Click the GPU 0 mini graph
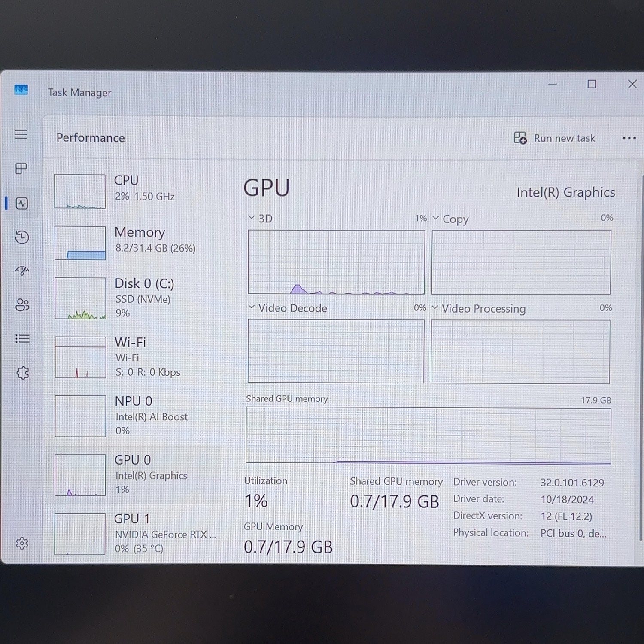Viewport: 644px width, 644px height. point(80,475)
